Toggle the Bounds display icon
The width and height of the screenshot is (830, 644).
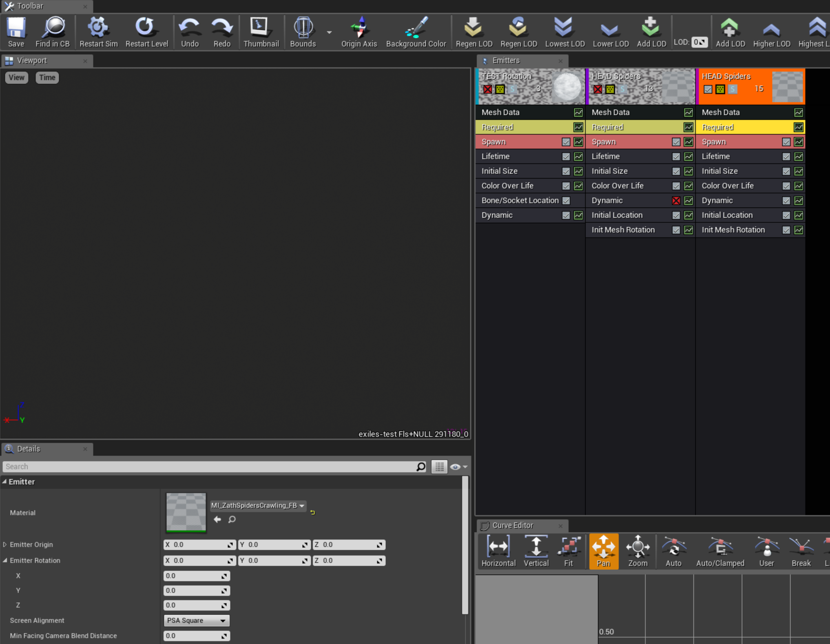click(x=302, y=32)
